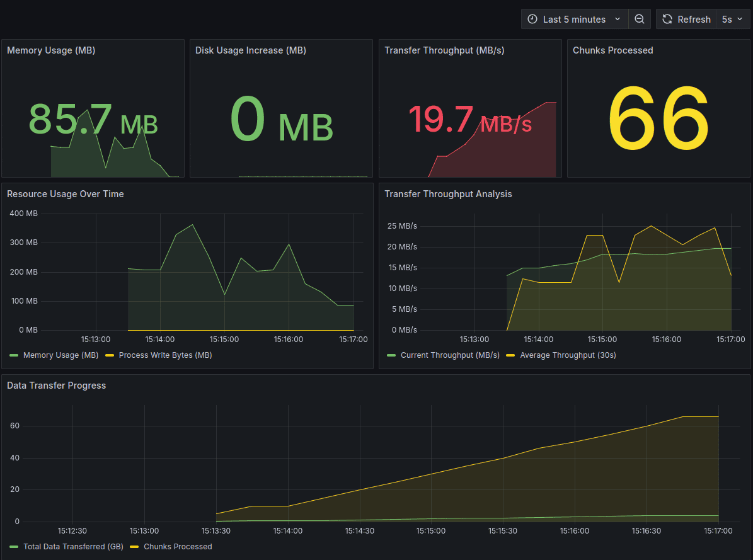The image size is (753, 560).
Task: Expand the 5s refresh interval dropdown
Action: 733,20
